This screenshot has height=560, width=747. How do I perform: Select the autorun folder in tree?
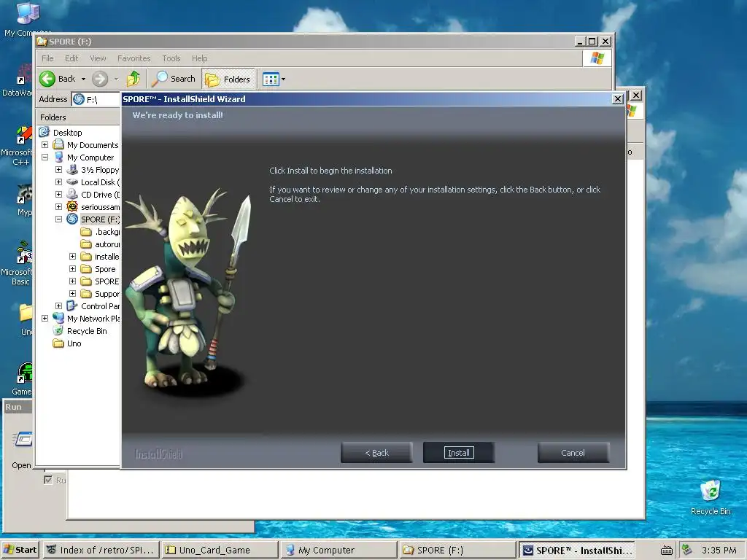[x=100, y=244]
